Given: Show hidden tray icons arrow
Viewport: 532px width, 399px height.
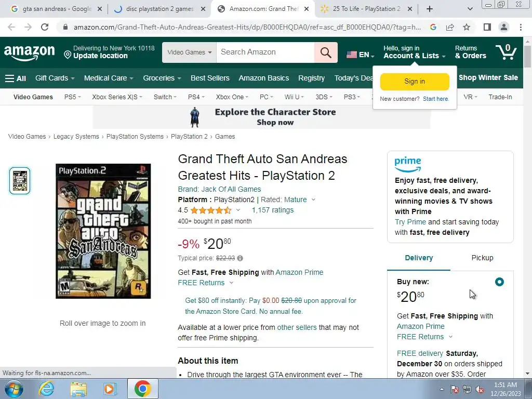Looking at the screenshot, I should click(x=442, y=390).
